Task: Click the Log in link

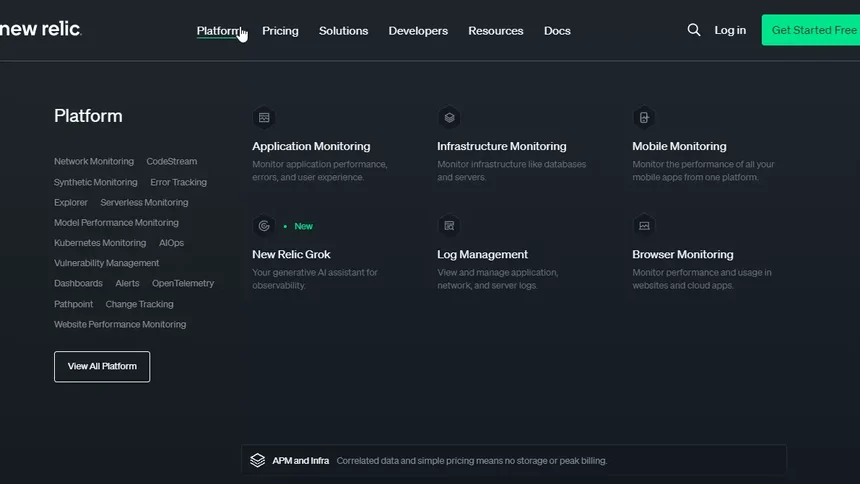Action: pos(730,30)
